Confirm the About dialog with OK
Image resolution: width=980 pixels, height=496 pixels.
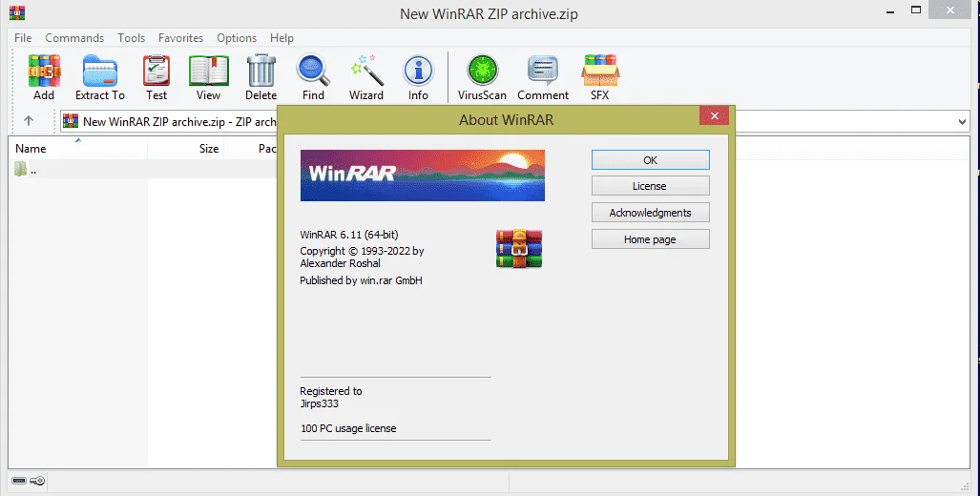[x=651, y=160]
